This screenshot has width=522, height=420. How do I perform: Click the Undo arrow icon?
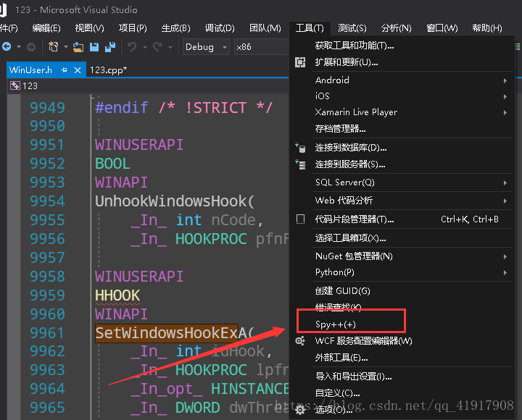[132, 47]
